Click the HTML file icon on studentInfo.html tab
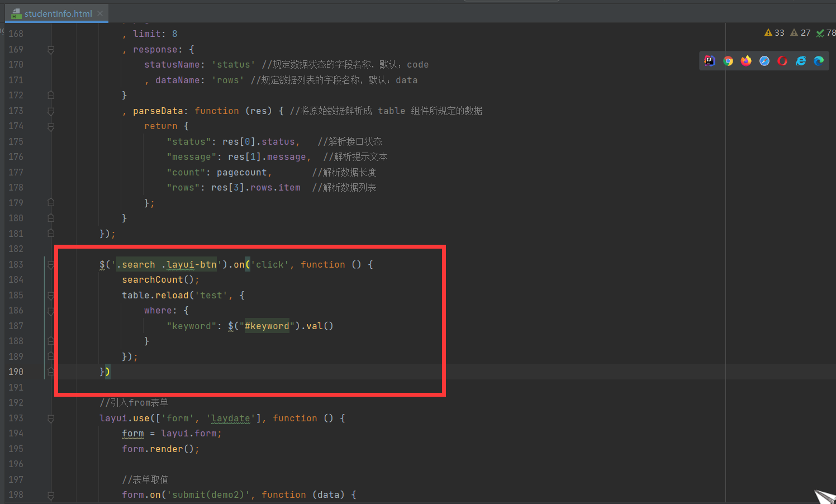This screenshot has height=504, width=836. [17, 13]
